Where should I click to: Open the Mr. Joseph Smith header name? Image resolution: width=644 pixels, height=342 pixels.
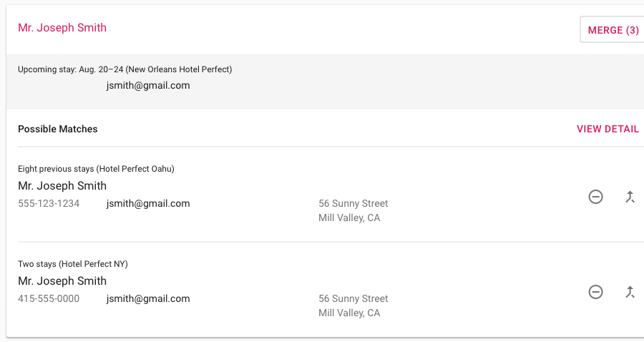tap(62, 27)
